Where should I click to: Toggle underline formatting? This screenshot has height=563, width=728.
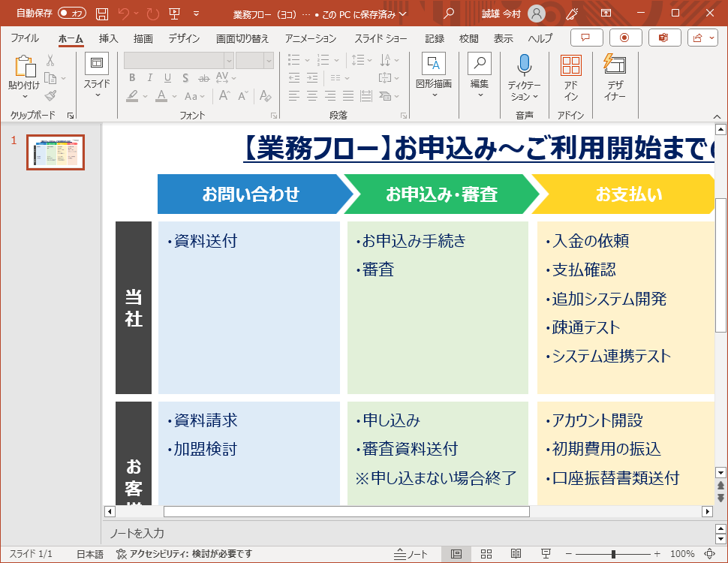pyautogui.click(x=167, y=77)
